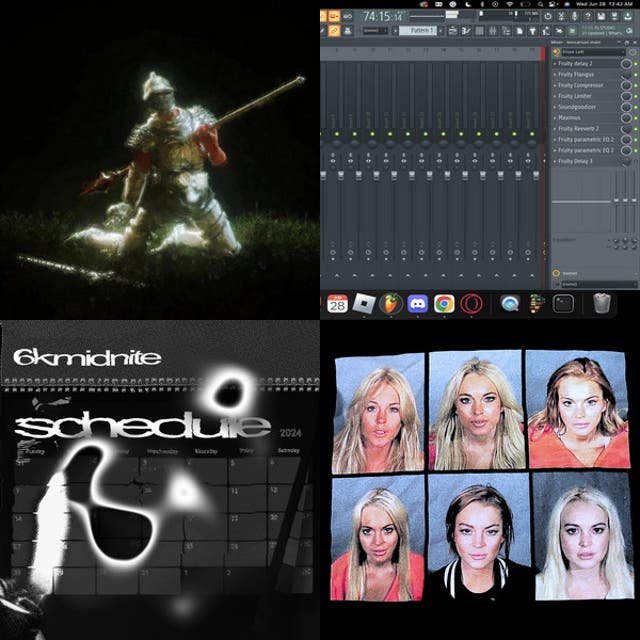640x640 pixels.
Task: Open Fruity Limiter slot arrow menu
Action: point(555,96)
